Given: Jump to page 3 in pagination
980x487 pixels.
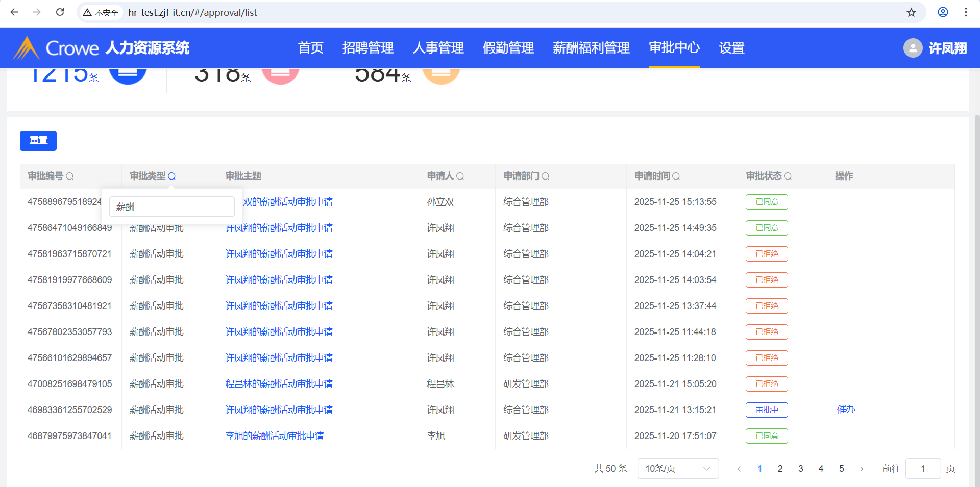Looking at the screenshot, I should point(800,469).
